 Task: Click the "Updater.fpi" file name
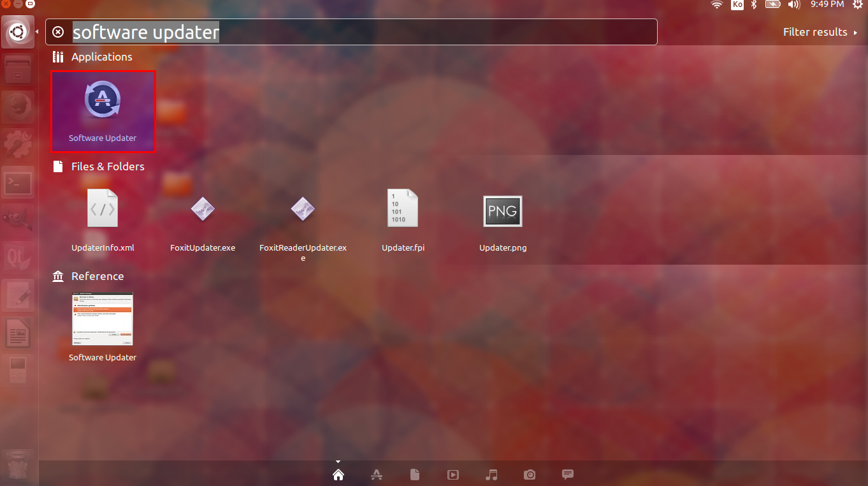tap(403, 247)
